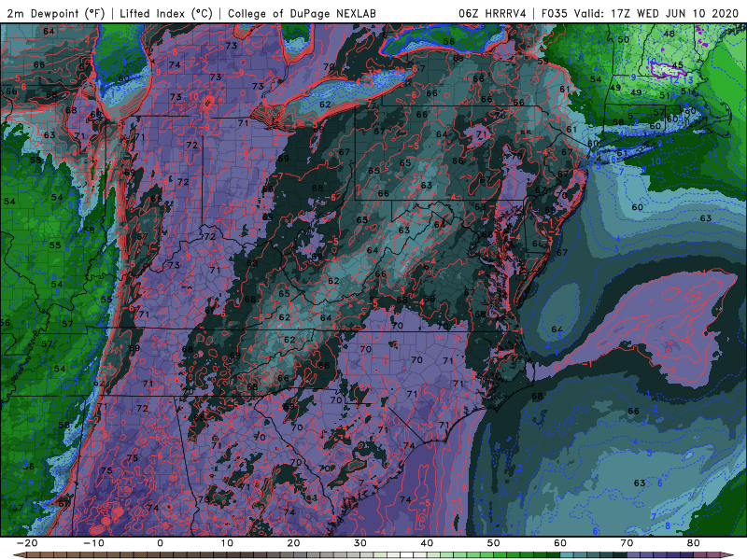Click the -10 label on the color scale
747x560 pixels.
point(93,543)
